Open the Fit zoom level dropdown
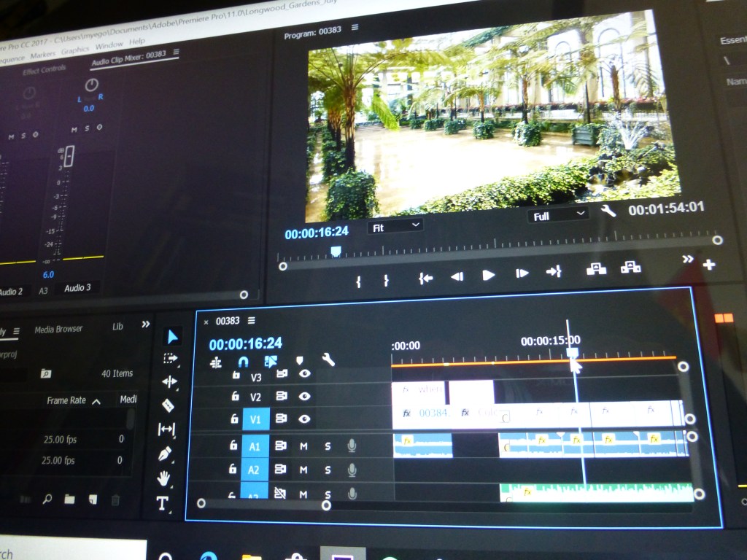747x560 pixels. (395, 226)
